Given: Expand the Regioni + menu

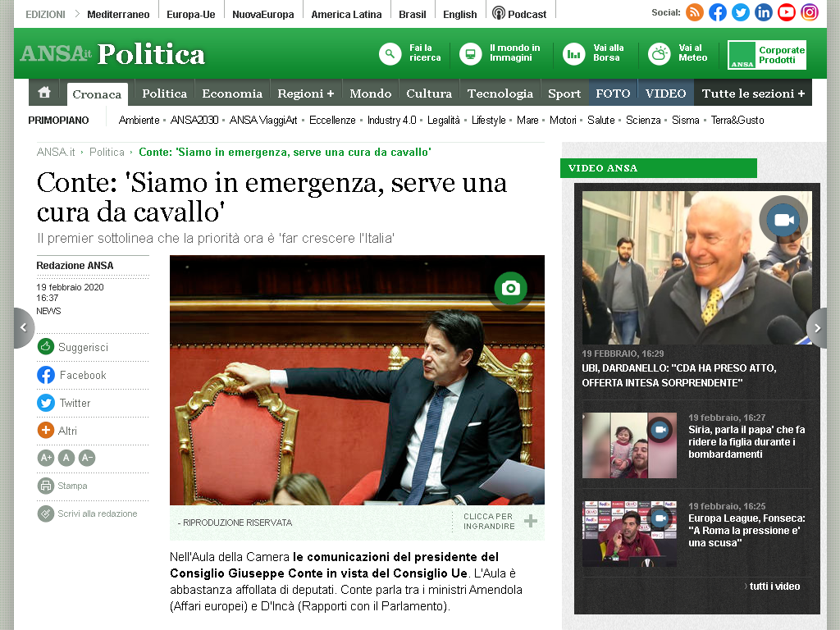Looking at the screenshot, I should point(305,94).
